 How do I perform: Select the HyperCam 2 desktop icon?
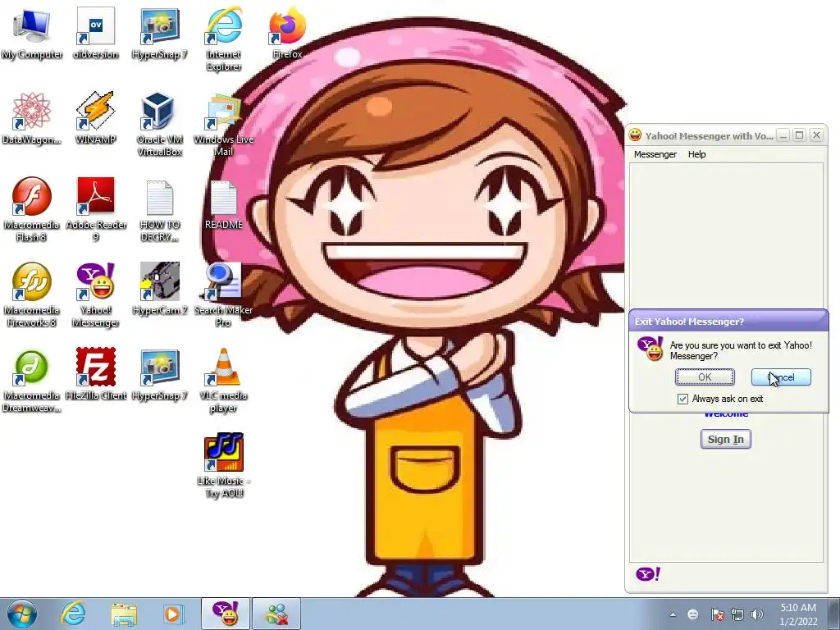pyautogui.click(x=160, y=290)
